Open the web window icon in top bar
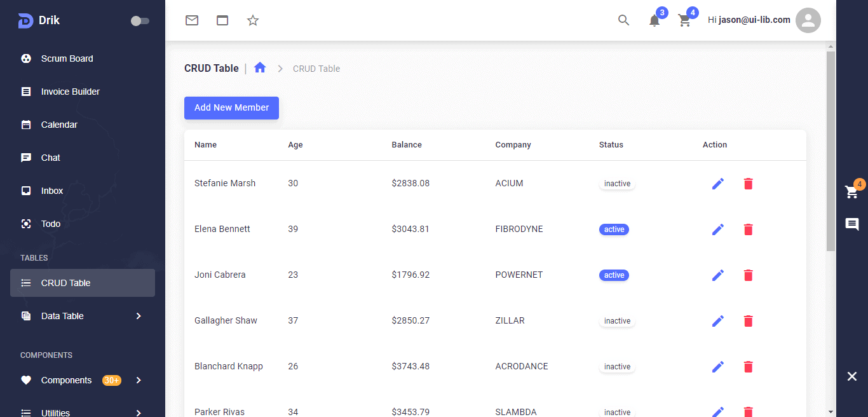This screenshot has height=417, width=868. point(222,20)
